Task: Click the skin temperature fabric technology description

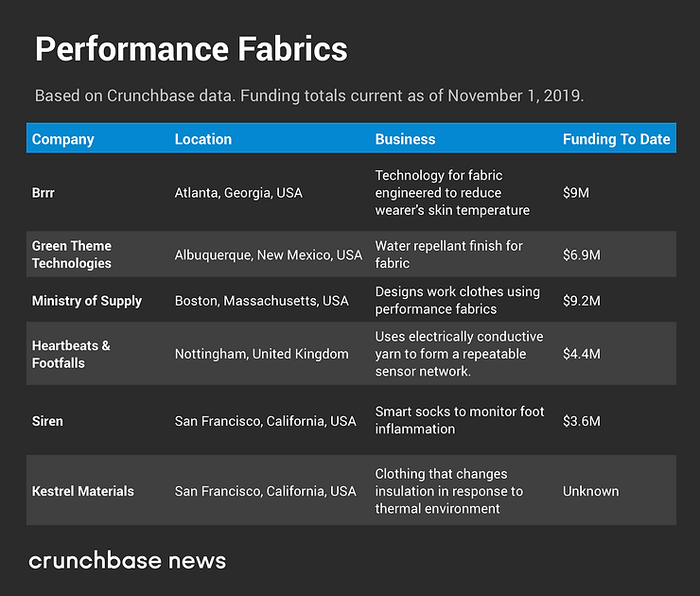Action: (452, 193)
